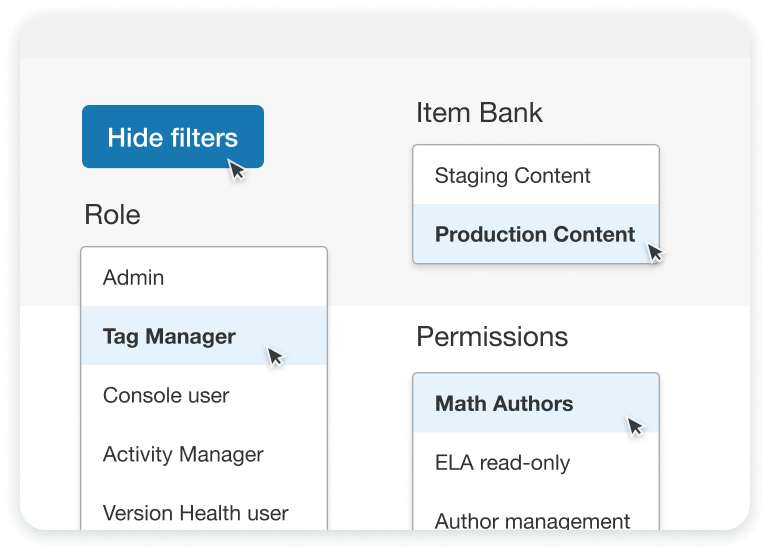Click the Permissions heading label
Screen dimensions: 770x554
click(x=492, y=337)
